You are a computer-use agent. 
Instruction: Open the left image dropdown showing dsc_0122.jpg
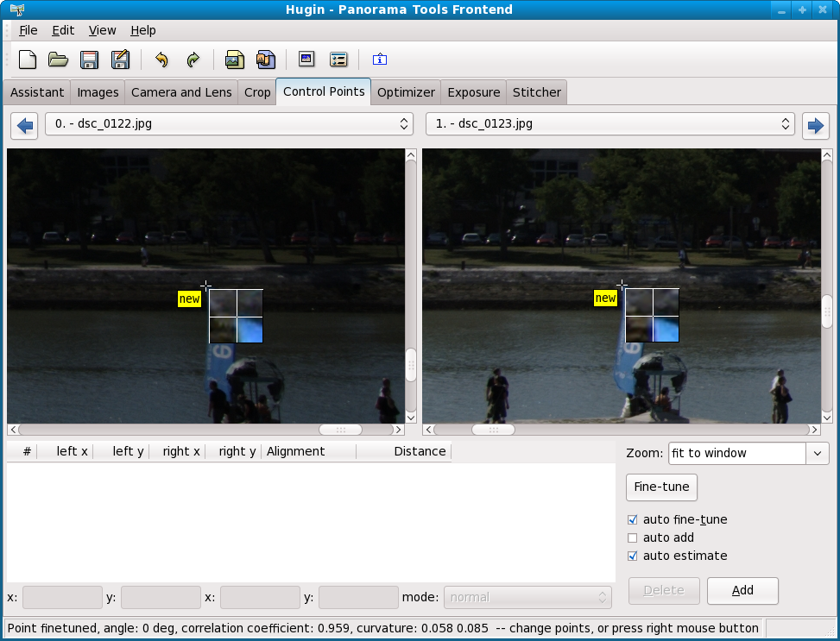(x=229, y=124)
